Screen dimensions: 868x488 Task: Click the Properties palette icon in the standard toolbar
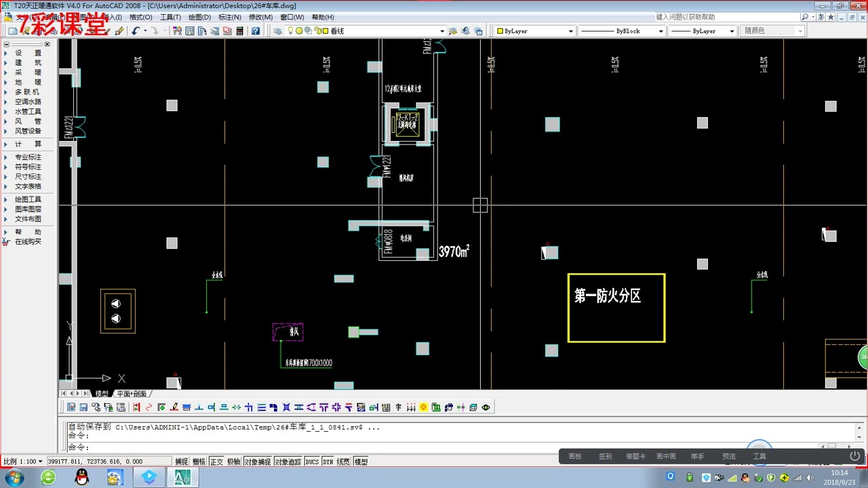coord(178,31)
